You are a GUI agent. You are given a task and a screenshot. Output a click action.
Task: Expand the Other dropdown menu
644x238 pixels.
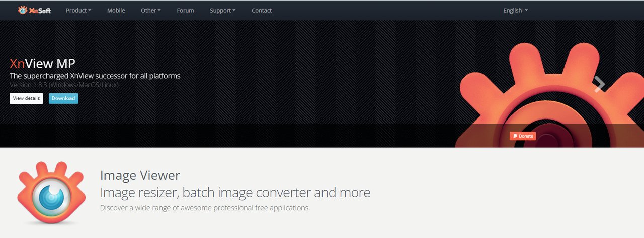click(x=151, y=10)
